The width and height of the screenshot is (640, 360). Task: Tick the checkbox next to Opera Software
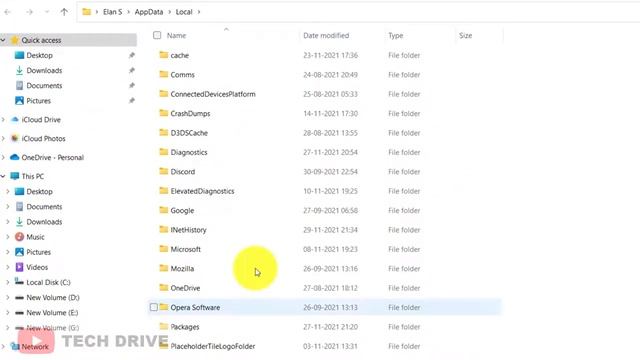click(x=153, y=307)
